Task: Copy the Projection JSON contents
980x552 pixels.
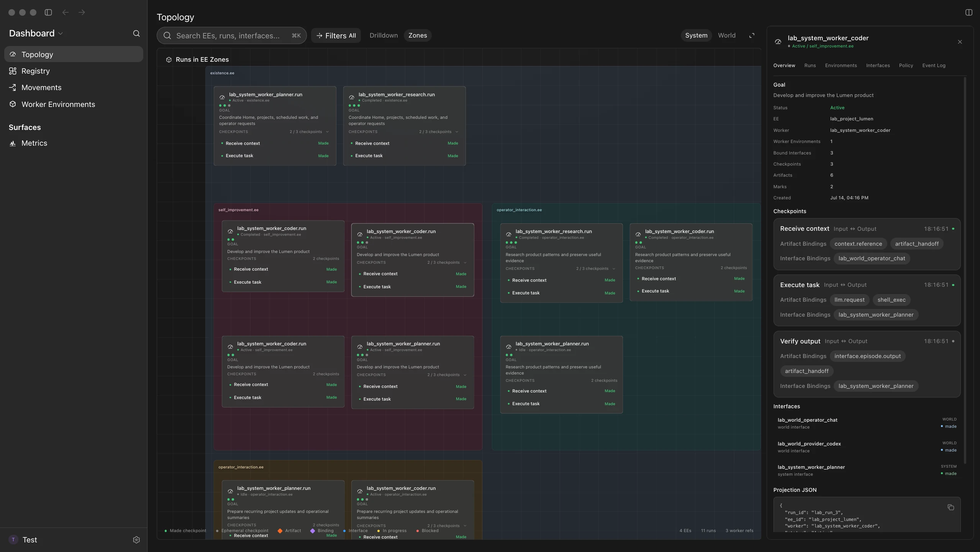Action: [x=951, y=507]
